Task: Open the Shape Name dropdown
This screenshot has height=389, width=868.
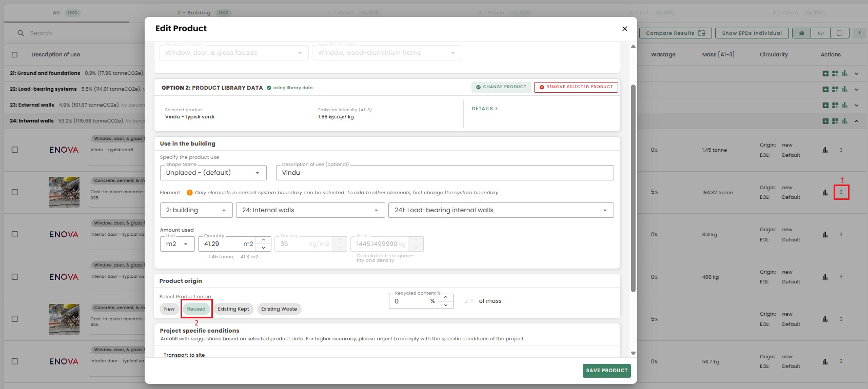Action: (x=213, y=173)
